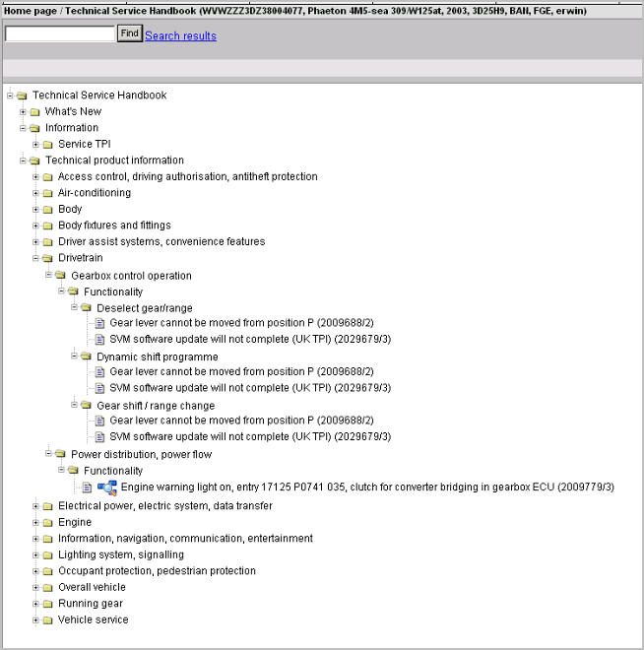Collapse the Technical Service Handbook root node
Screen dimensions: 644x650
(x=10, y=96)
